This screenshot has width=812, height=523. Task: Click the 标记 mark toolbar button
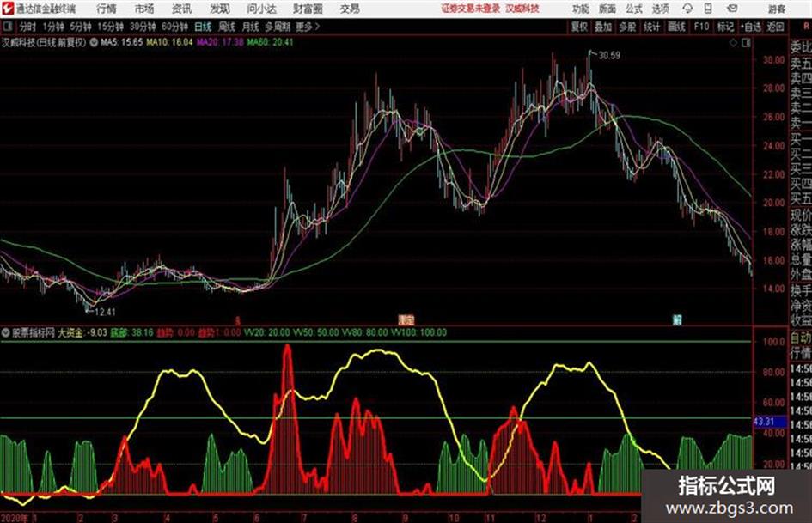click(725, 27)
